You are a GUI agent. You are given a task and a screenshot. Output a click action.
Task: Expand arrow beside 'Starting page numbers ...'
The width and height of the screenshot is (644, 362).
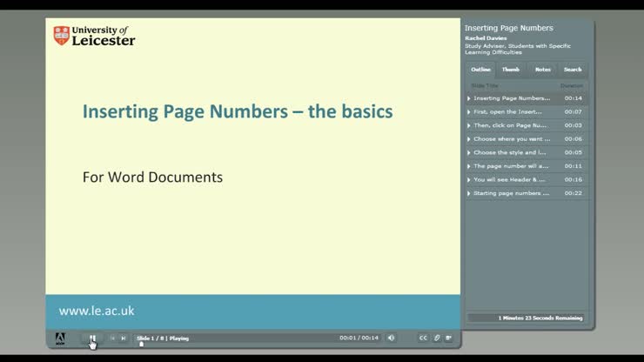point(468,193)
